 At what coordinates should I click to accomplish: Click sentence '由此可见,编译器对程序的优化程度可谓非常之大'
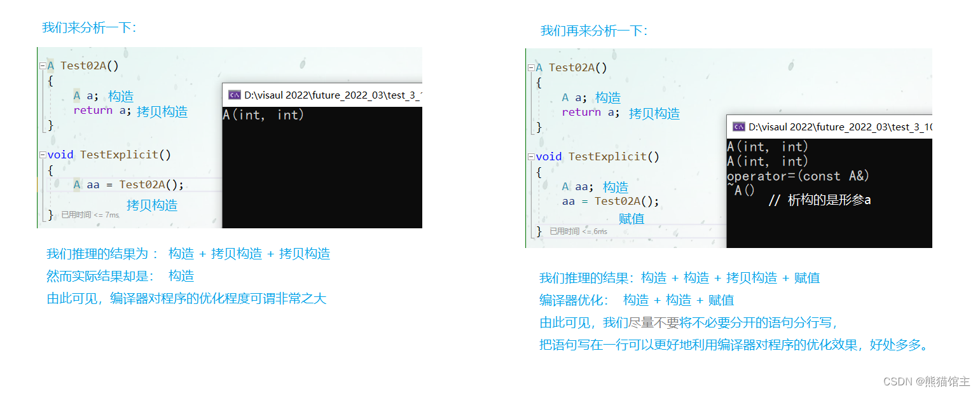point(186,298)
